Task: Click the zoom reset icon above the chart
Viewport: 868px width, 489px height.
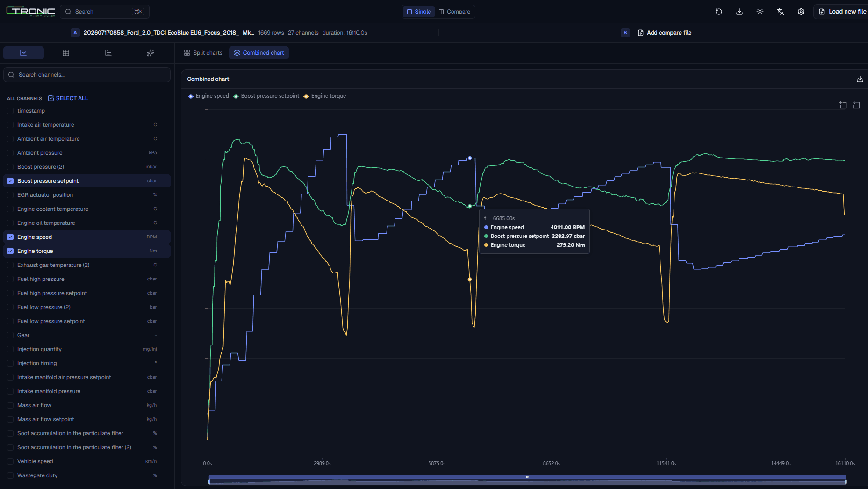Action: pyautogui.click(x=856, y=105)
